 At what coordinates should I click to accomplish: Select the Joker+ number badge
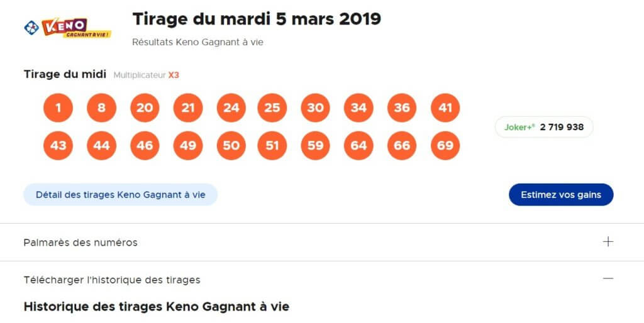[544, 127]
